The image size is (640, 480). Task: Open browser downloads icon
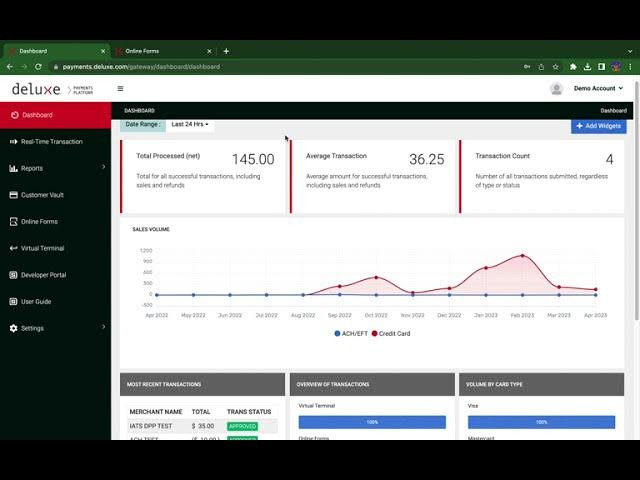587,67
